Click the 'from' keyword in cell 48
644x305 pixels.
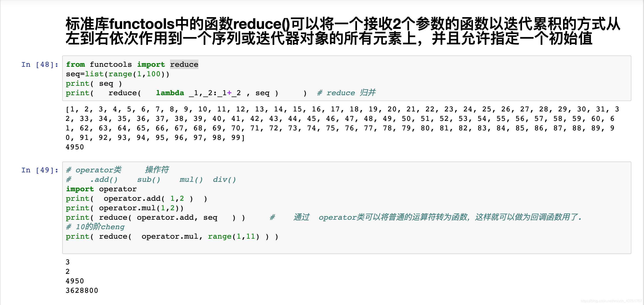coord(75,65)
